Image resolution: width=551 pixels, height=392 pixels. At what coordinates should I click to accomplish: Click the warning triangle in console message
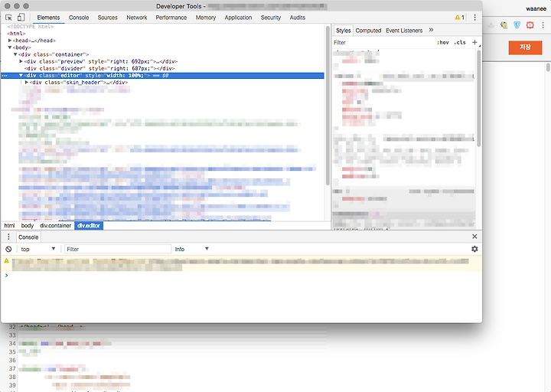click(7, 261)
